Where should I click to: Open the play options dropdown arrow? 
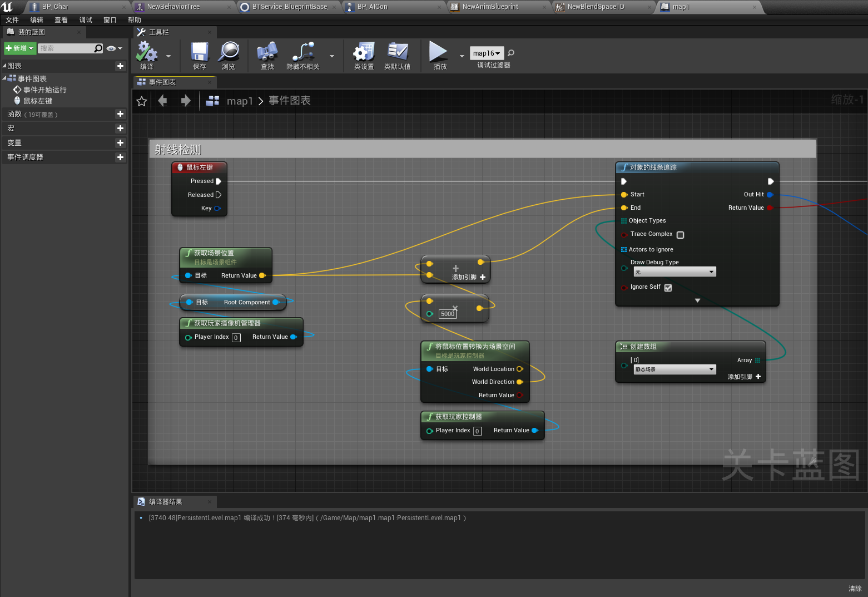(x=462, y=56)
